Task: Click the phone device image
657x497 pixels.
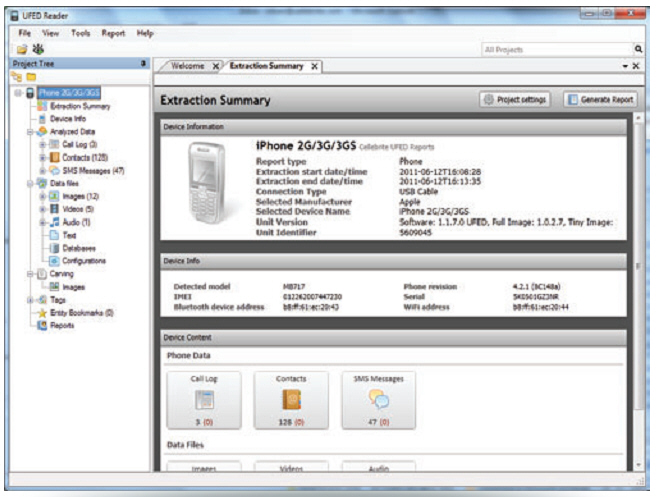Action: pos(207,183)
